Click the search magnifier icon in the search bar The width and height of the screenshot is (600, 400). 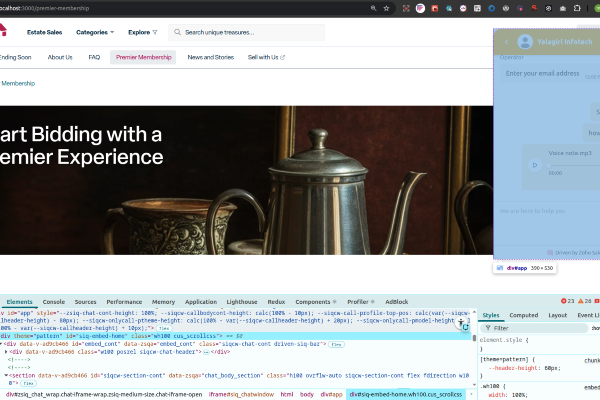point(178,32)
